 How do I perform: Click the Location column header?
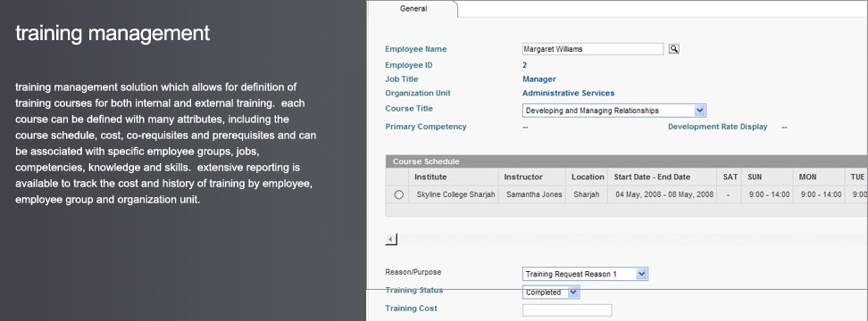coord(588,177)
